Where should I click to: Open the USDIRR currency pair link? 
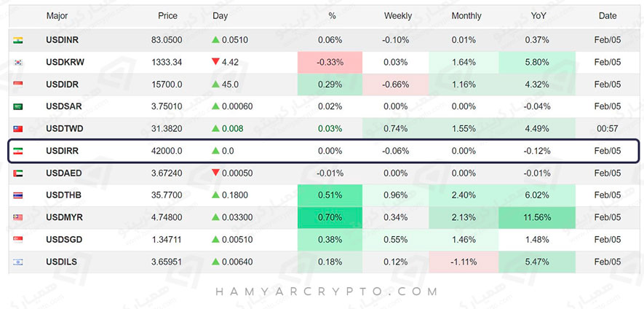click(x=62, y=151)
